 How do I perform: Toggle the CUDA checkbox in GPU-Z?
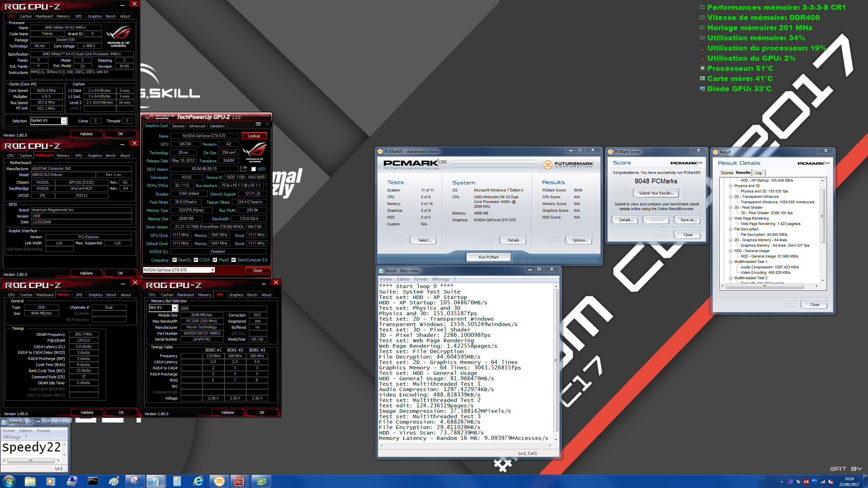pyautogui.click(x=196, y=260)
